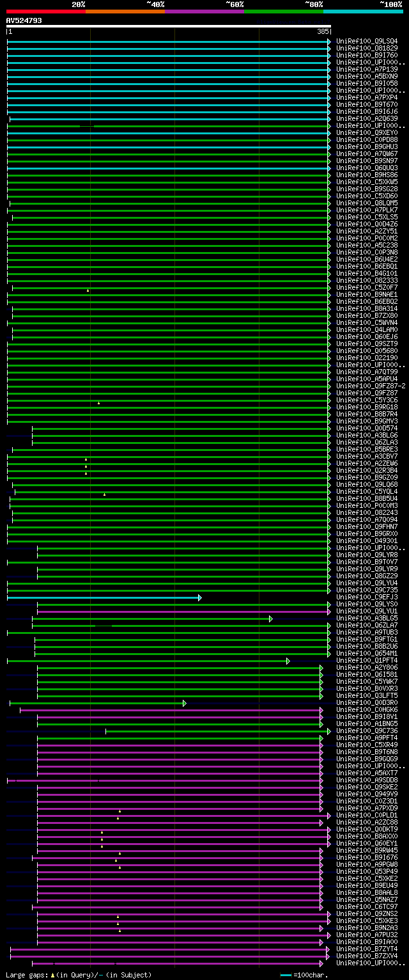Click the purple ~60% identity legend segment
This screenshot has width=409, height=980.
(204, 11)
